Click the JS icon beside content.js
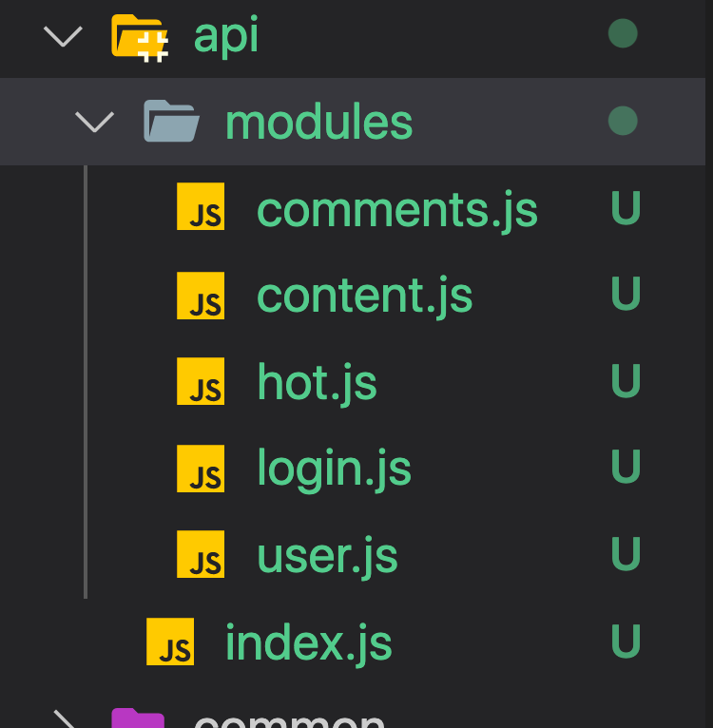 201,295
